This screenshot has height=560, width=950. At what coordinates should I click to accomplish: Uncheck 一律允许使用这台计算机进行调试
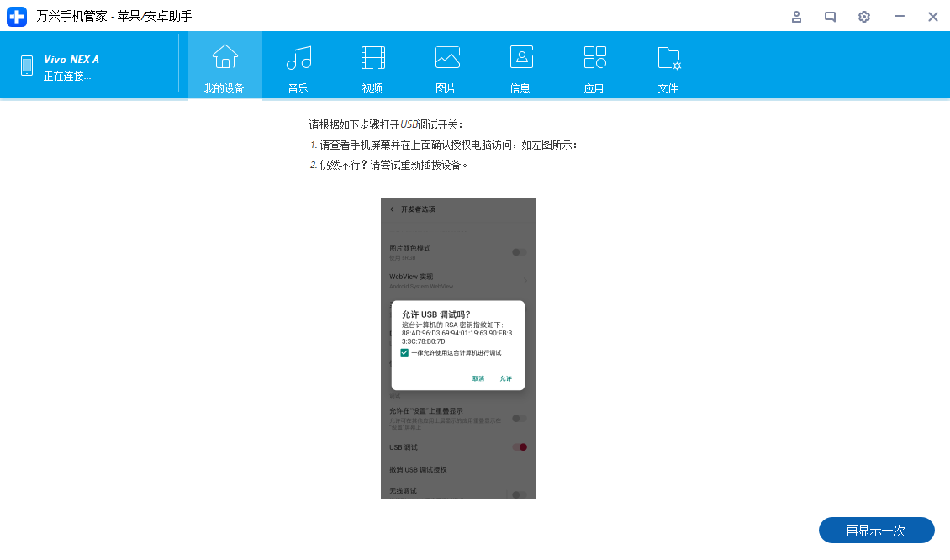tap(404, 351)
